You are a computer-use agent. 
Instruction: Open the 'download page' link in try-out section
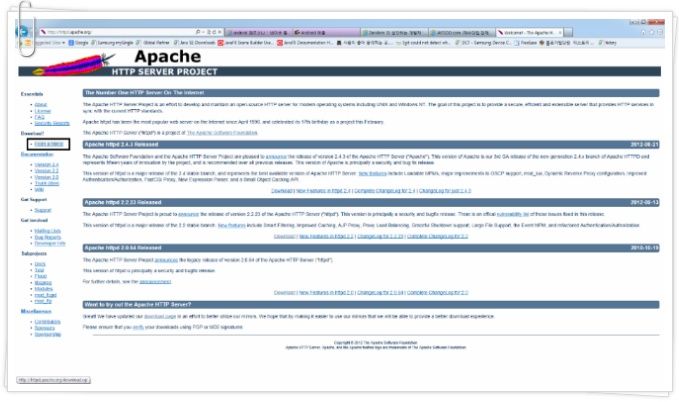tap(160, 317)
